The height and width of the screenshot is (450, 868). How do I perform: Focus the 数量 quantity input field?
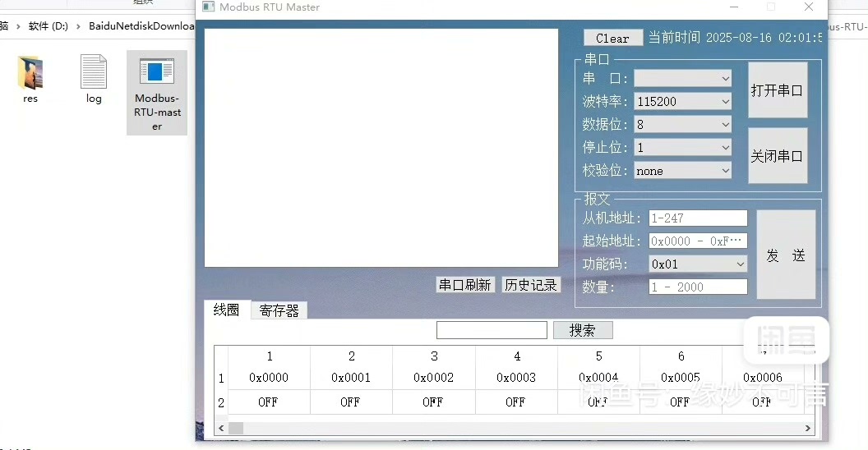698,287
